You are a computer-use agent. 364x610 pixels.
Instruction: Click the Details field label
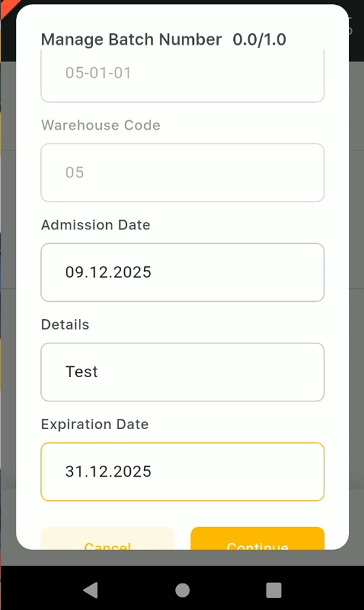pyautogui.click(x=65, y=325)
